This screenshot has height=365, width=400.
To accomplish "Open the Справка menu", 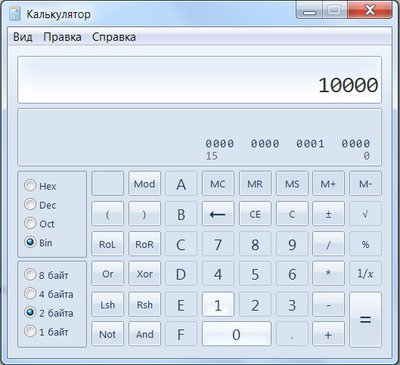I will pos(114,37).
